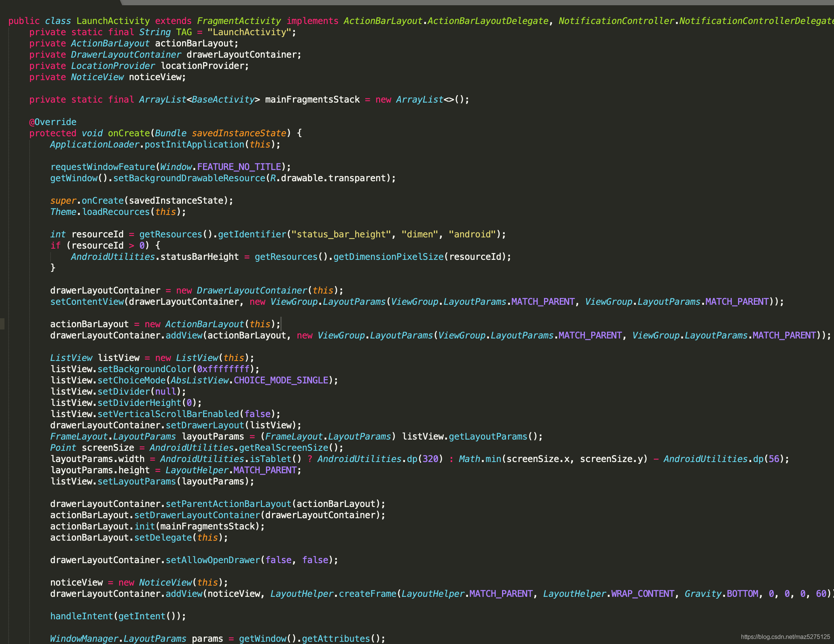Click listView variable in ListView declaration line
The image size is (834, 644).
tap(118, 358)
